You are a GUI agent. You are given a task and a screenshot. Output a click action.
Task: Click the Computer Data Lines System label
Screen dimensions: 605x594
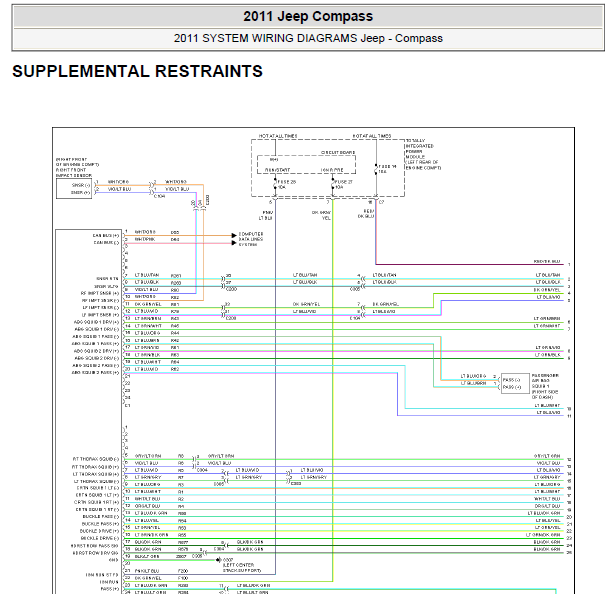251,239
